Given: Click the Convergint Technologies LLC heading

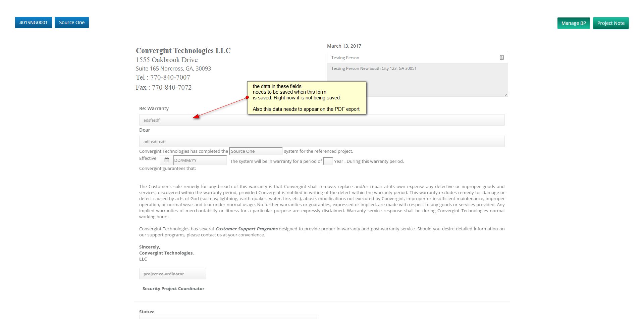Looking at the screenshot, I should coord(183,51).
